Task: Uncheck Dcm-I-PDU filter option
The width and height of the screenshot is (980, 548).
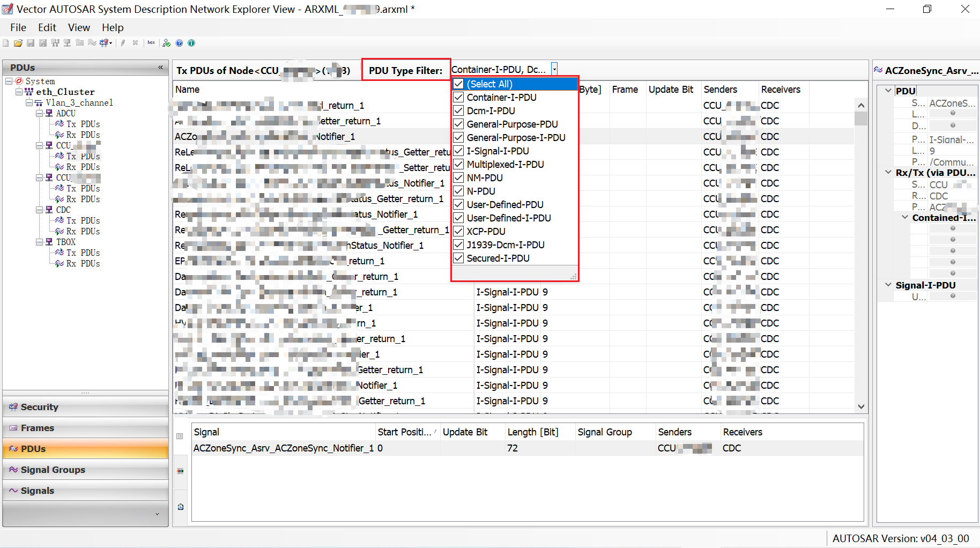Action: (458, 111)
